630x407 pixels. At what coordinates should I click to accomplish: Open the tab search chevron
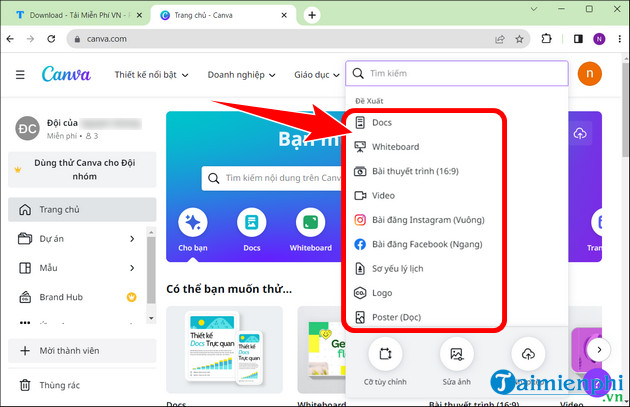[534, 9]
